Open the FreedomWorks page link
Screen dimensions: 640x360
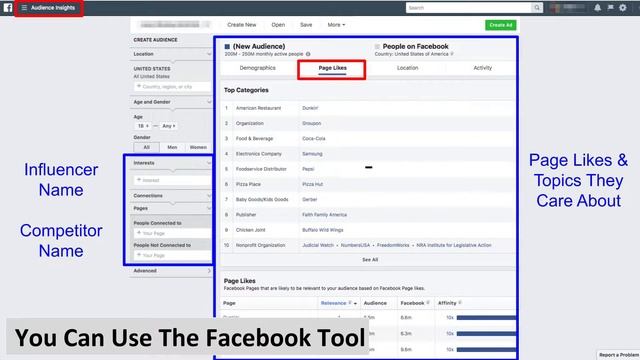393,245
